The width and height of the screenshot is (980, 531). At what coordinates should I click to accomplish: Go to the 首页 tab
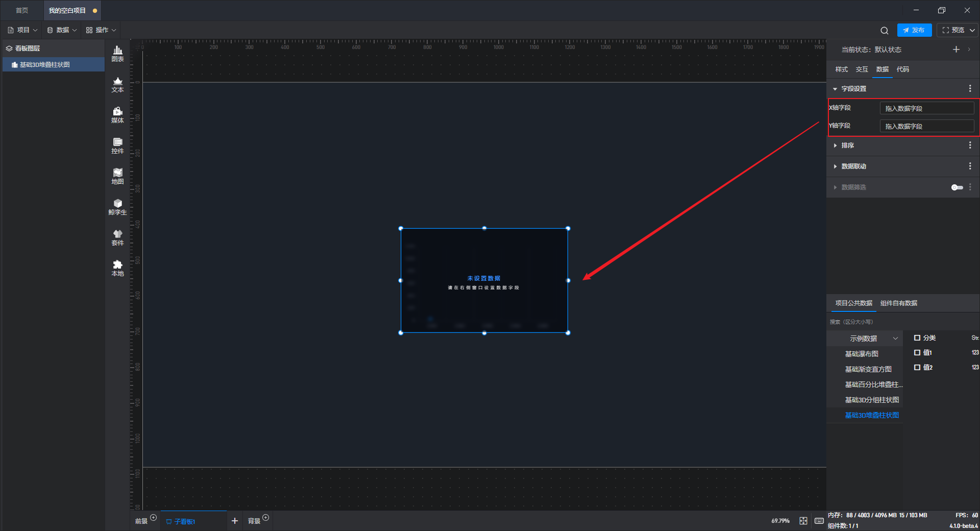point(22,10)
